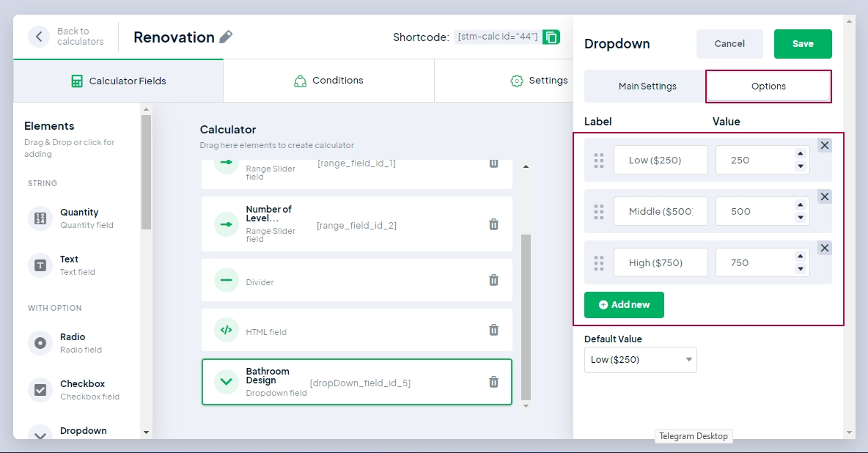Click the Telegram Desktop tooltip

pos(693,436)
